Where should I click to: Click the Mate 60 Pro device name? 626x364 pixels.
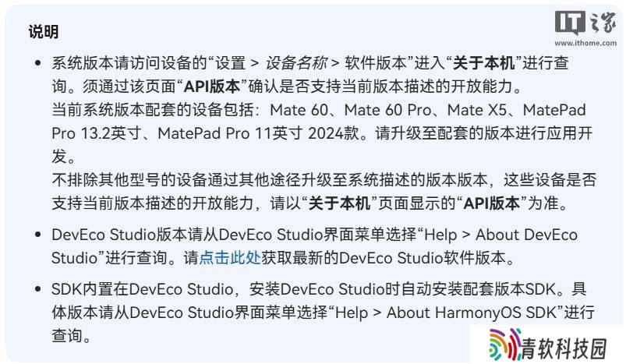(x=388, y=110)
